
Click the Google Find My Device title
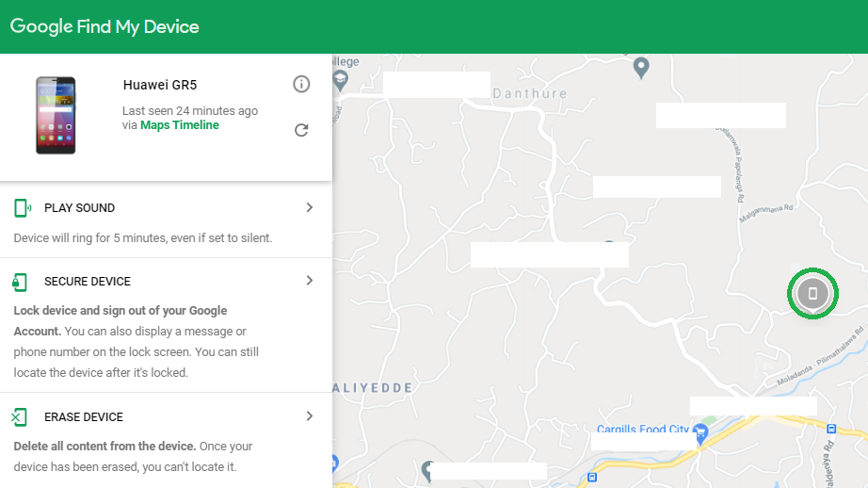(104, 26)
